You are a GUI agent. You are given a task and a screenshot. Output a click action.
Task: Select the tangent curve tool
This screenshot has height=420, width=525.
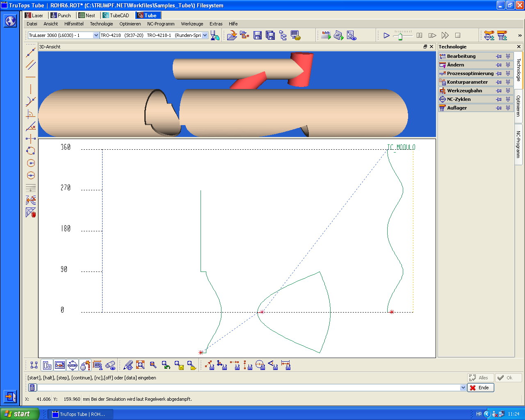(x=31, y=101)
